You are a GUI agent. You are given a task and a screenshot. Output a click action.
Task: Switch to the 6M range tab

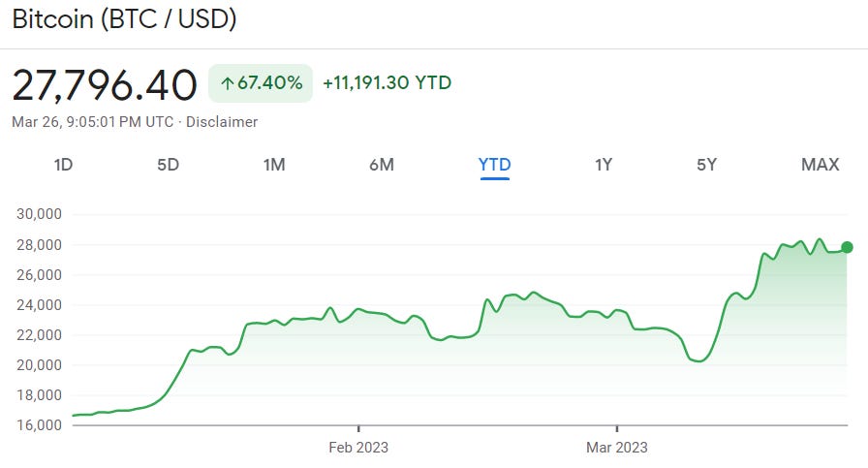click(x=382, y=165)
